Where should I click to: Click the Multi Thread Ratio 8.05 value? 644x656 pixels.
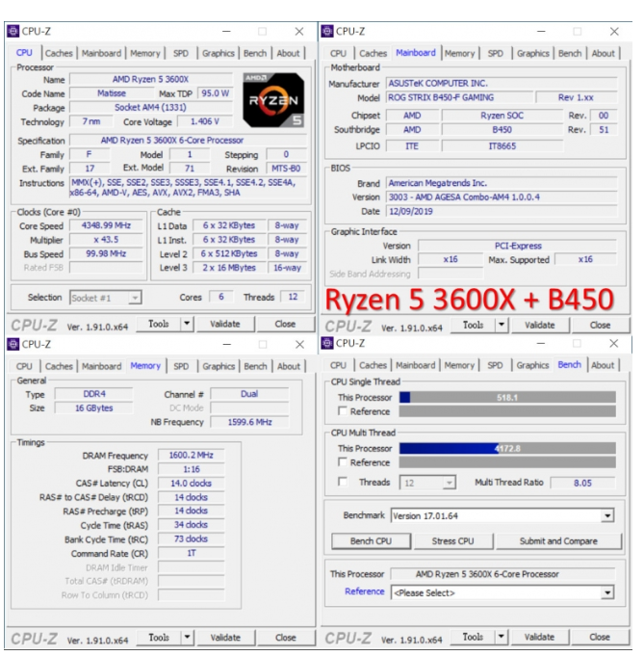point(582,483)
